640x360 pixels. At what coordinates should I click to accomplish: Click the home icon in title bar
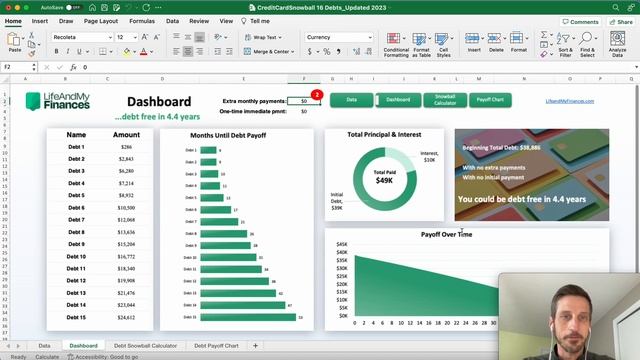93,8
